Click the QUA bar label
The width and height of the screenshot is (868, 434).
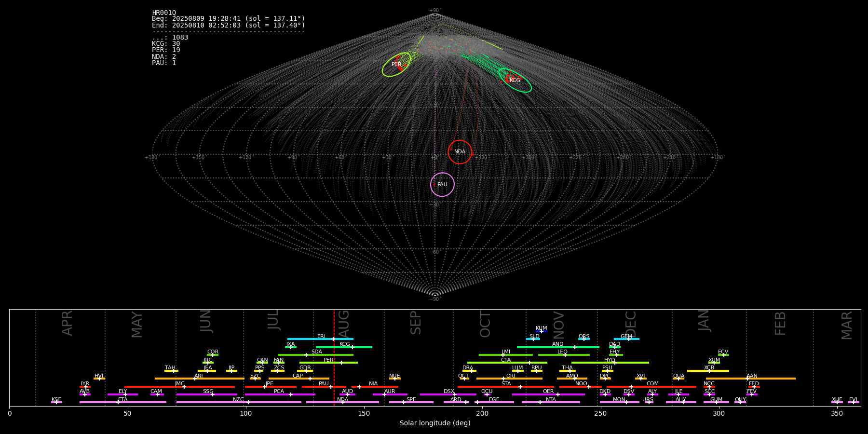[x=678, y=376]
